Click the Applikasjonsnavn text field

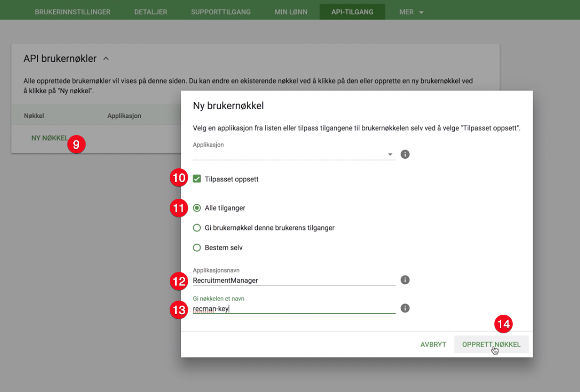click(294, 280)
